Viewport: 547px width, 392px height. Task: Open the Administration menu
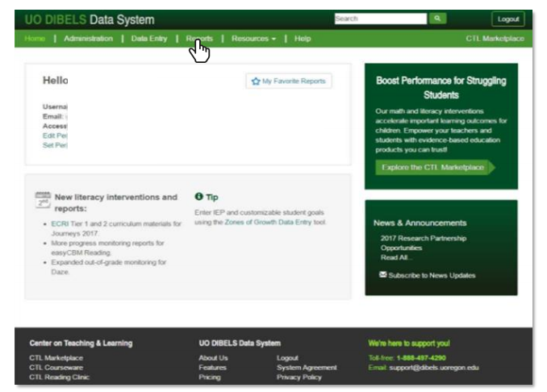pos(88,39)
